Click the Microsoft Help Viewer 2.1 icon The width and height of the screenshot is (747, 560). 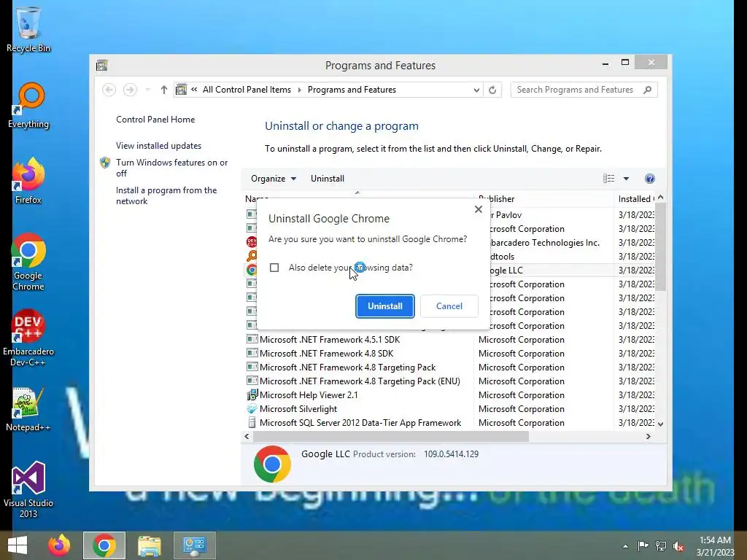click(252, 394)
